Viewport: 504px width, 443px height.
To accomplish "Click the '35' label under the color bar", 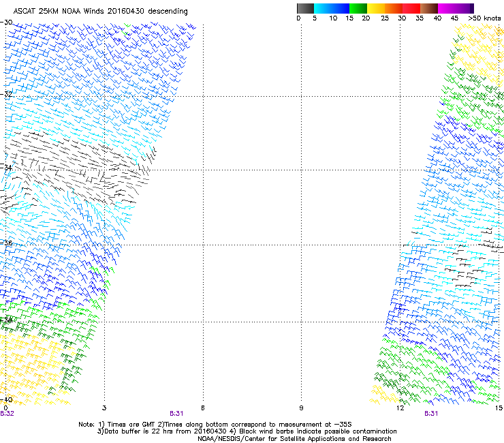I will (420, 18).
